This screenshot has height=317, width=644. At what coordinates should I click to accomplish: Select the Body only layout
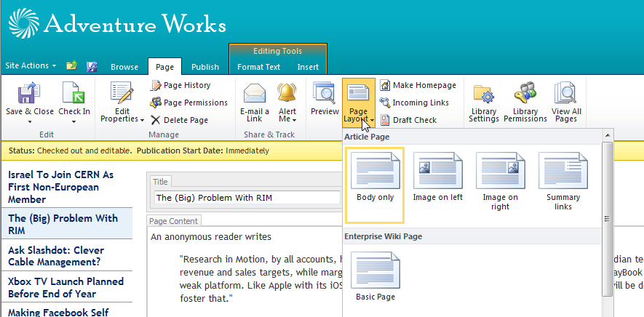point(375,185)
